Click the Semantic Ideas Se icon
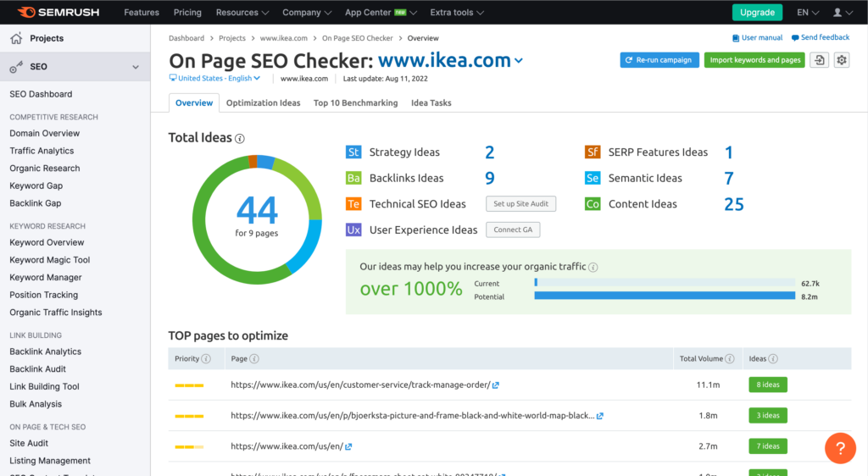Screen dimensions: 868x476 (593, 178)
